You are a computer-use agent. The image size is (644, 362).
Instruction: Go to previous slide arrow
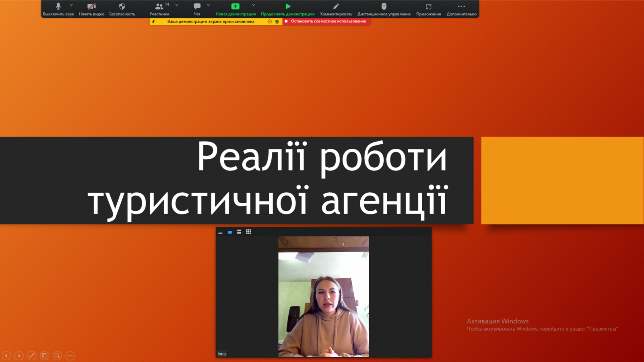(6, 356)
